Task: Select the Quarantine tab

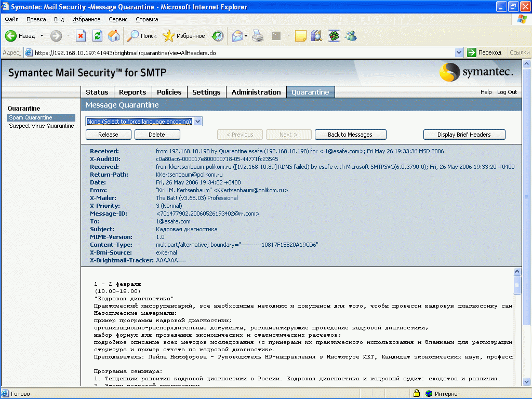Action: coord(311,92)
